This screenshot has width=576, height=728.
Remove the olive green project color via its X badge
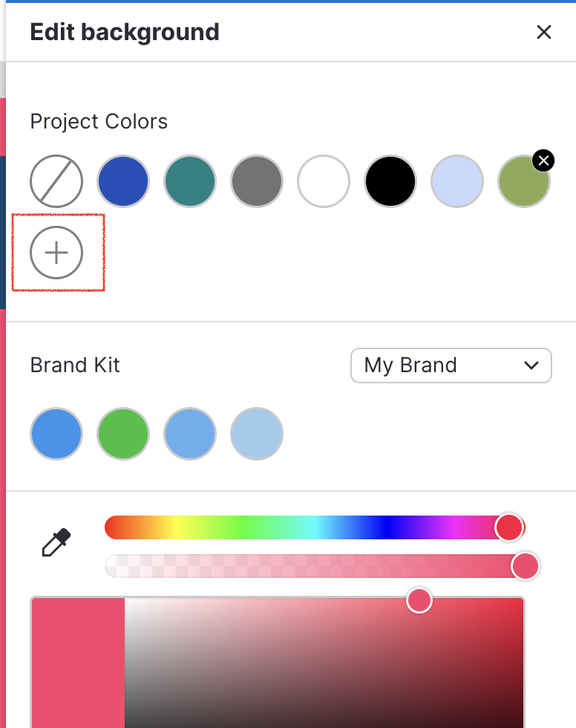click(x=543, y=160)
